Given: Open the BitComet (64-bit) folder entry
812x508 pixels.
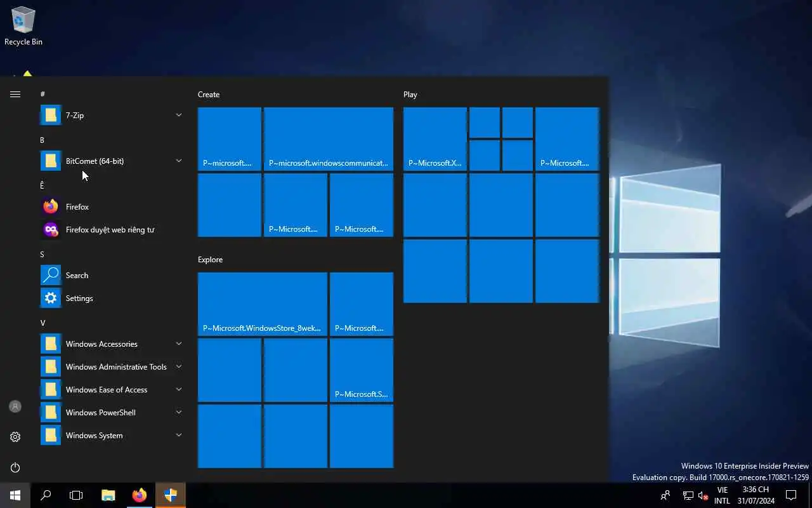Looking at the screenshot, I should [x=112, y=161].
